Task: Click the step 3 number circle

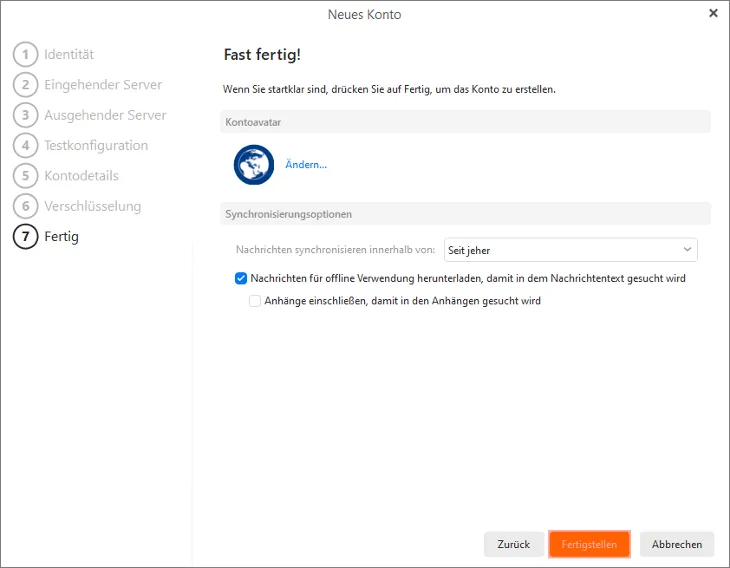Action: (26, 115)
